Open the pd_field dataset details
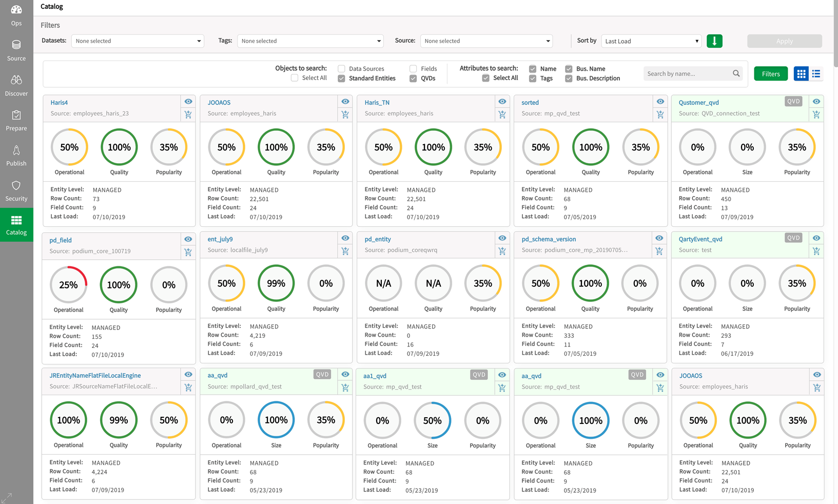This screenshot has width=838, height=504. click(x=60, y=240)
